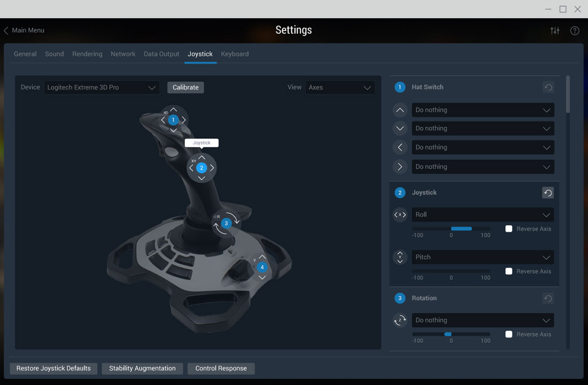Screen dimensions: 588x385
Task: Open the hat up action dropdown
Action: pyautogui.click(x=483, y=110)
